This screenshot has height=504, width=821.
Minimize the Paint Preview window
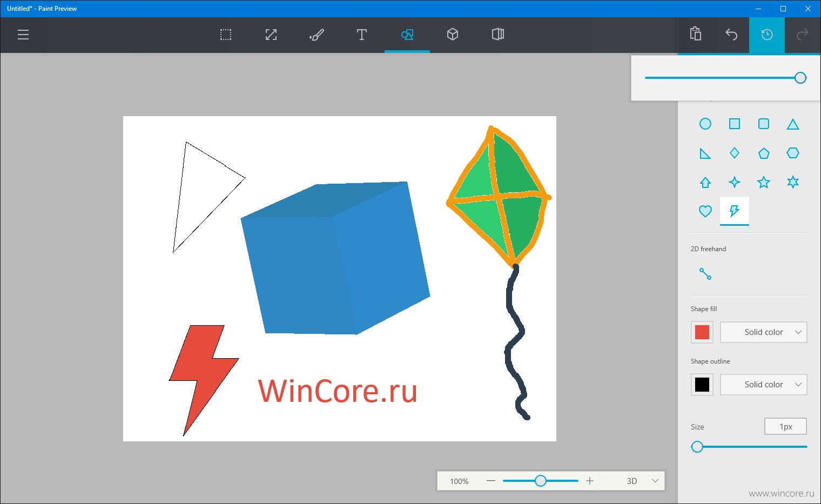(x=758, y=9)
